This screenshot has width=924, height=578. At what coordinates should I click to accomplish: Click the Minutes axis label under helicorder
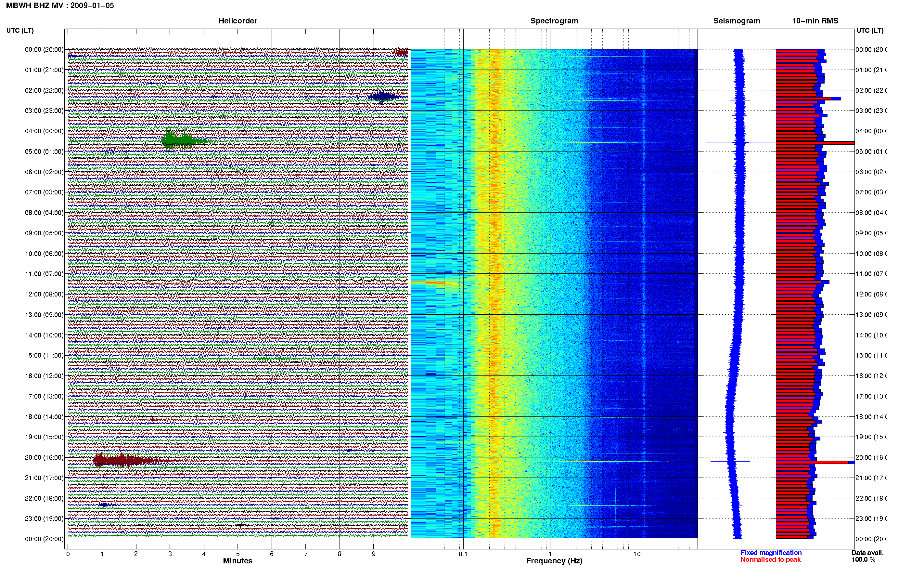click(237, 561)
